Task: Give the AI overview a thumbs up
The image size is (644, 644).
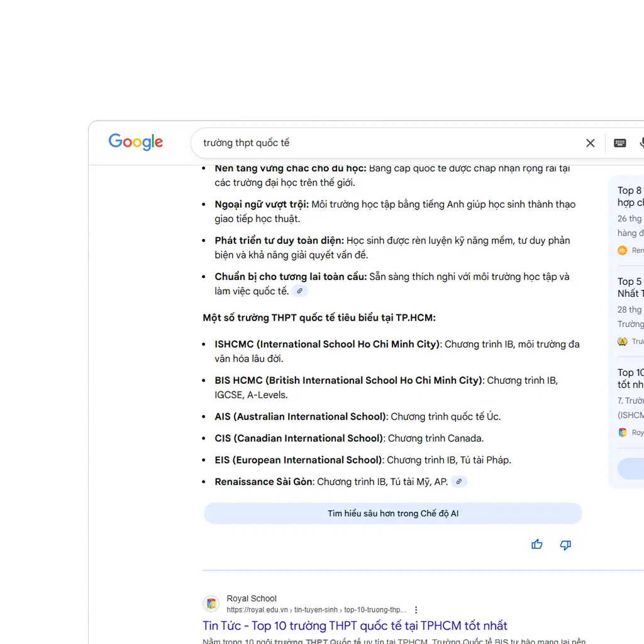Action: coord(536,545)
